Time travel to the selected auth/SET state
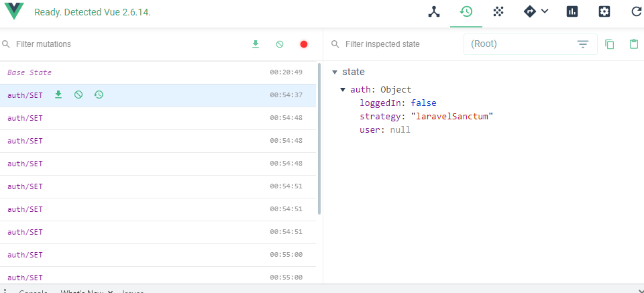 (x=99, y=95)
